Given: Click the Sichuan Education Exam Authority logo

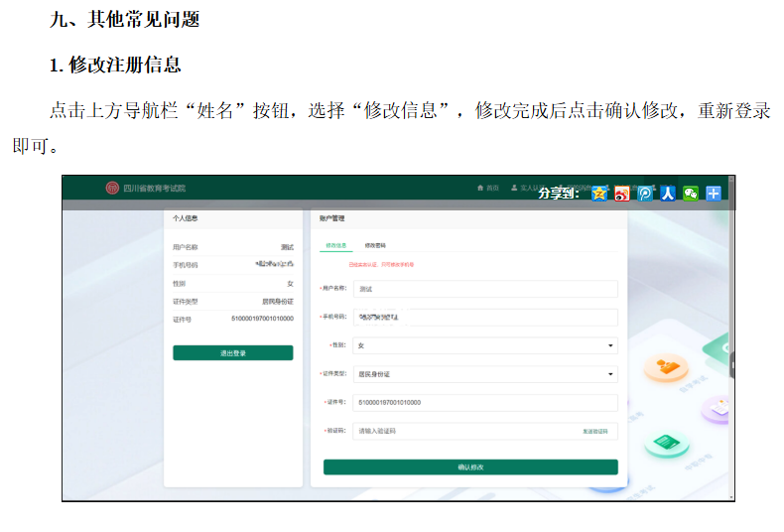Looking at the screenshot, I should tap(112, 188).
